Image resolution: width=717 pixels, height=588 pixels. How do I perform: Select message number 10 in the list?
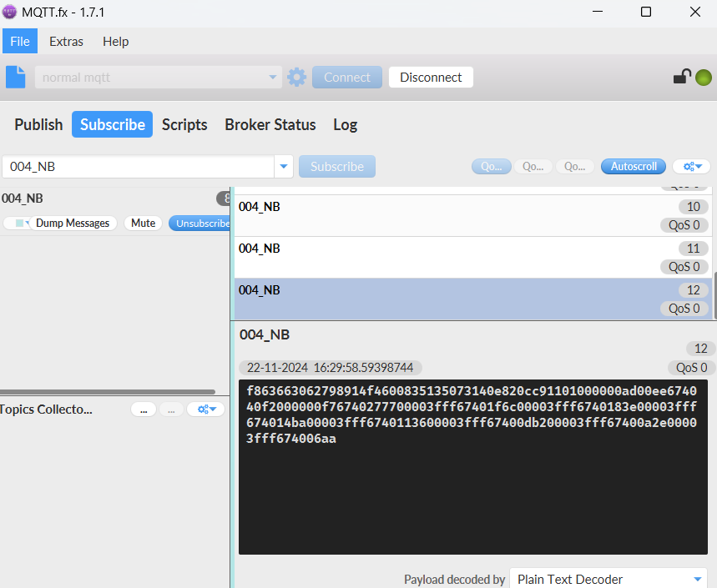pos(473,216)
